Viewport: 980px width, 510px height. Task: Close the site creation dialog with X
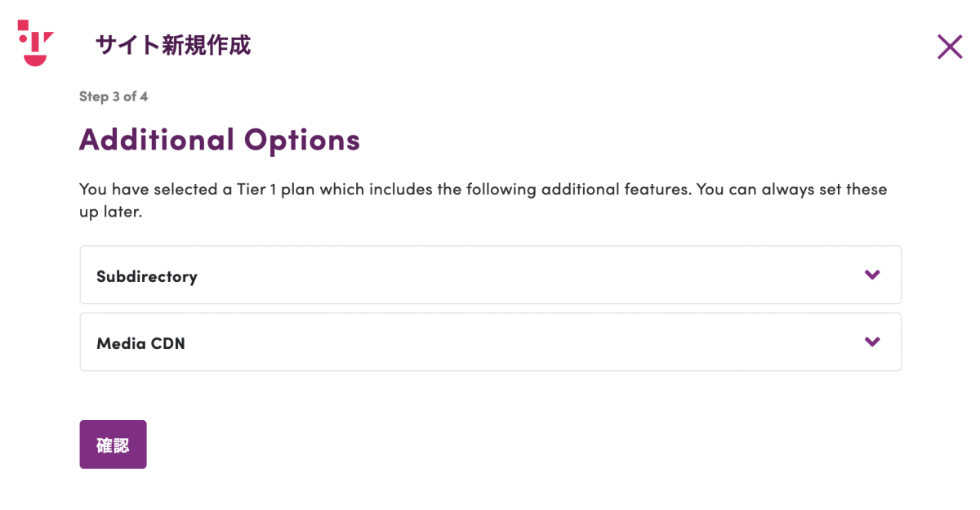(x=950, y=47)
